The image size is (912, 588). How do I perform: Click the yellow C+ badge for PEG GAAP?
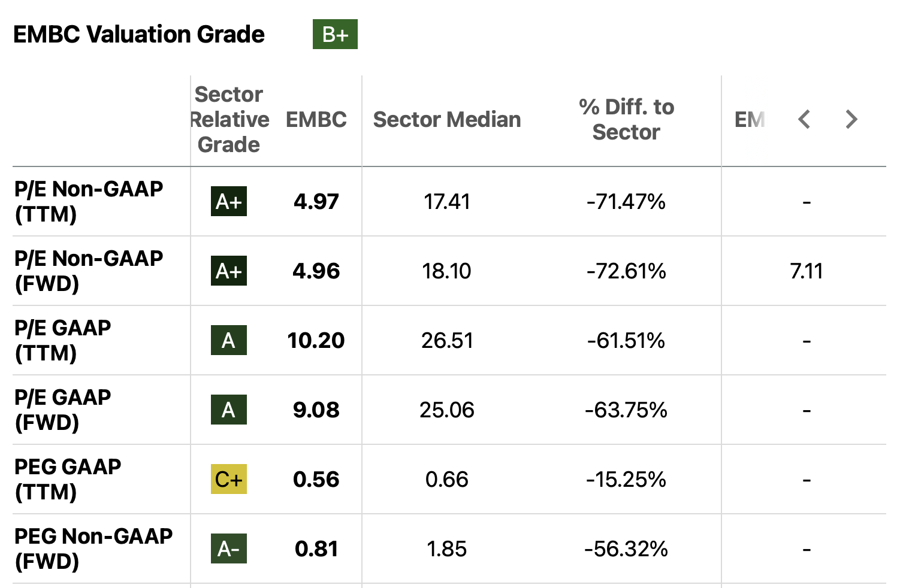(x=228, y=479)
